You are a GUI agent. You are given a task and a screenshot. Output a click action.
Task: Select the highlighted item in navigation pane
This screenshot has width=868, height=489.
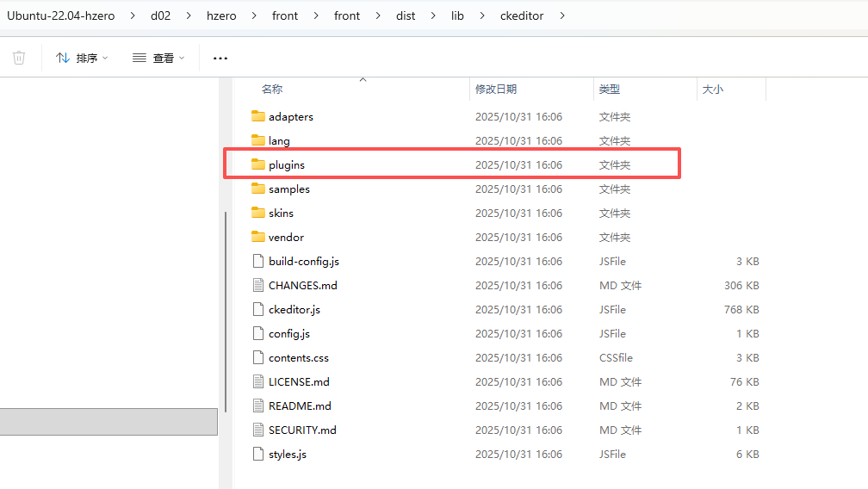pos(108,422)
